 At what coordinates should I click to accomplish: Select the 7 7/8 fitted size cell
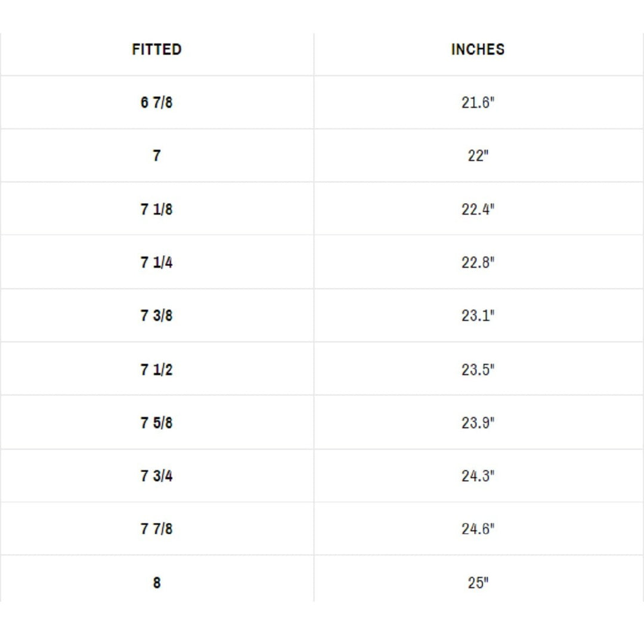pos(156,529)
